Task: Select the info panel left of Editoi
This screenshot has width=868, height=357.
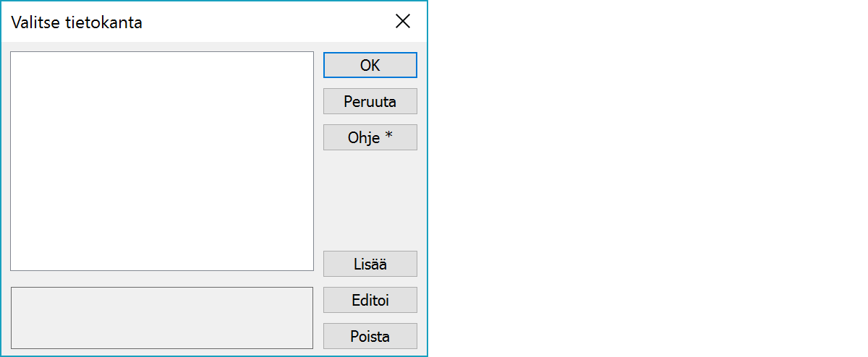Action: pos(162,318)
